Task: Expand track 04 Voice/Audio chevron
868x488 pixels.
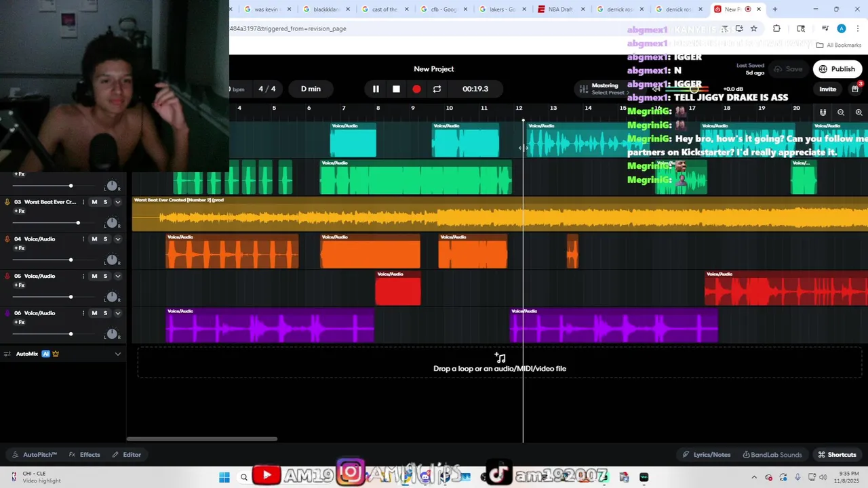Action: [117, 239]
